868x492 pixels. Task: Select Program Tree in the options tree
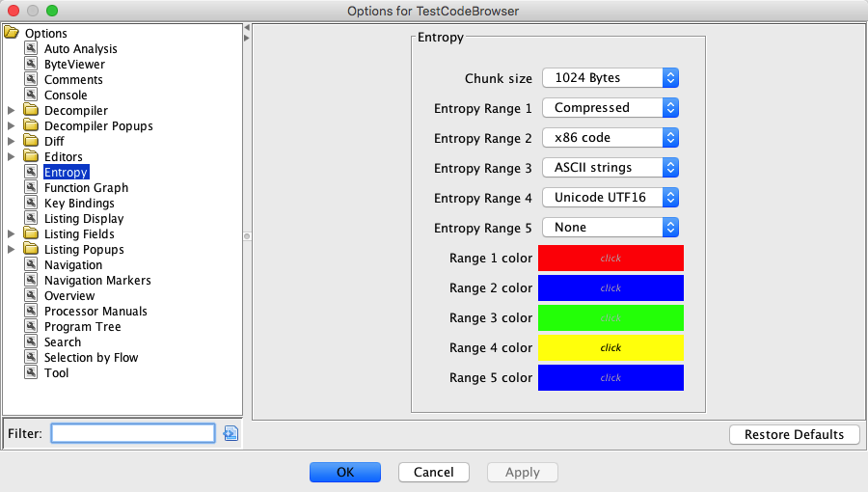[82, 327]
